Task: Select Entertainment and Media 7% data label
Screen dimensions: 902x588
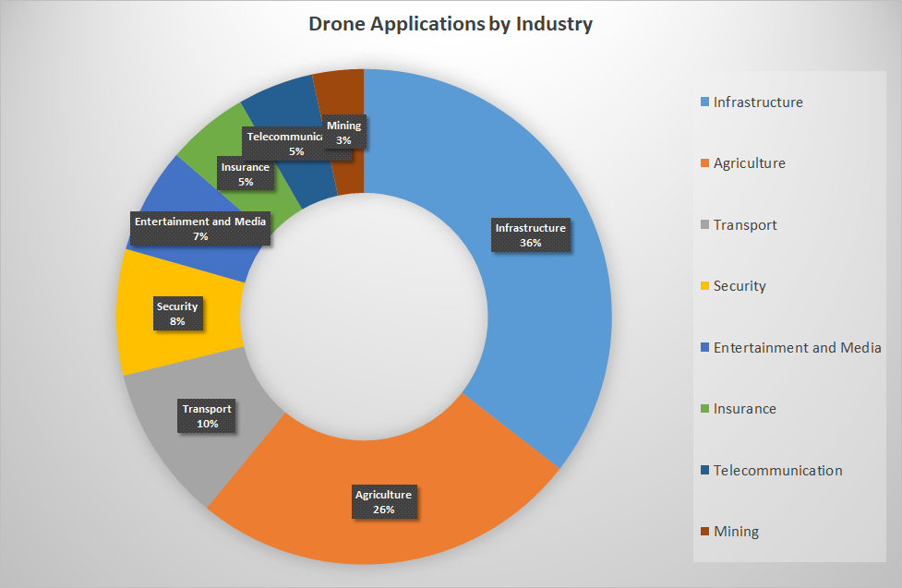Action: pyautogui.click(x=200, y=229)
